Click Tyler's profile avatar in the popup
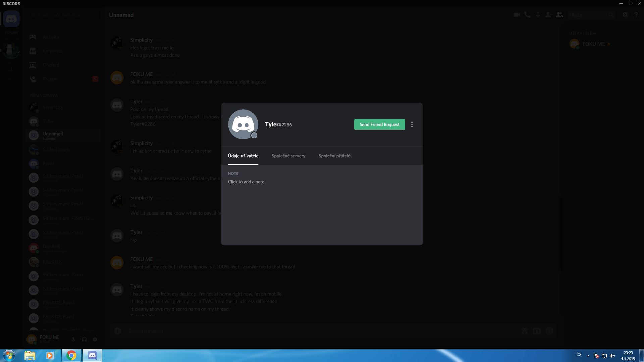Image resolution: width=644 pixels, height=362 pixels. pos(243,124)
